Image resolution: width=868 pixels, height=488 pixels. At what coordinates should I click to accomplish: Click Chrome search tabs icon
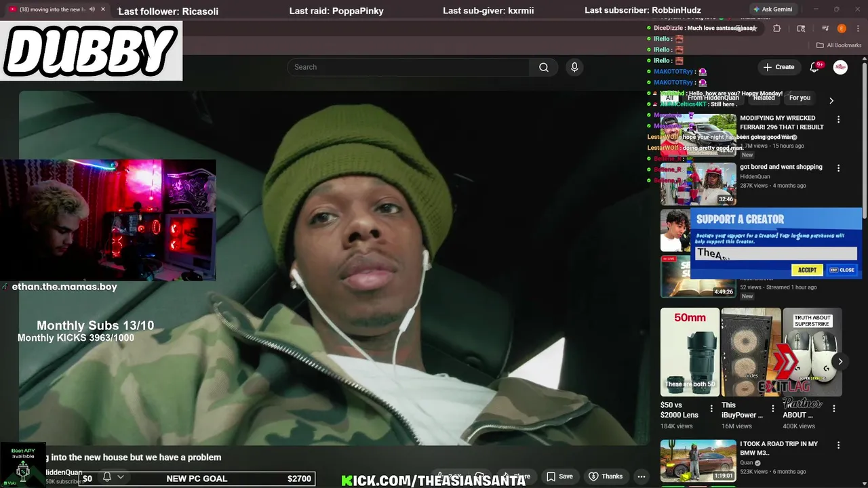click(x=801, y=28)
